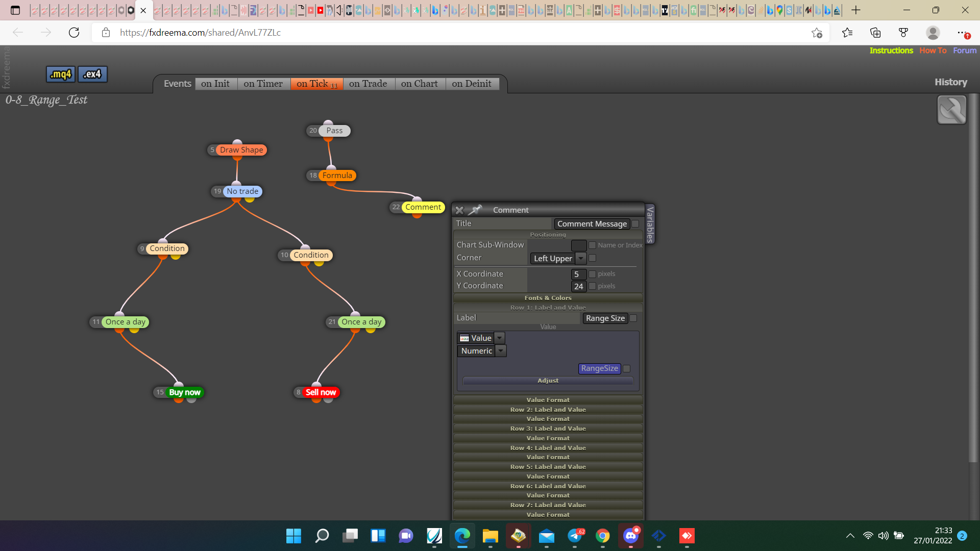Open the tools wrench panel

pyautogui.click(x=951, y=110)
